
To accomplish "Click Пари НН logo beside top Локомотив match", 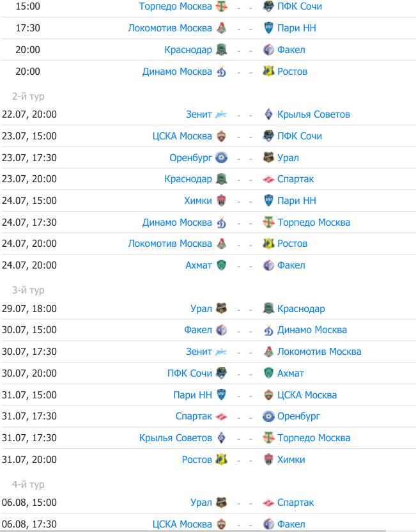I will [269, 28].
